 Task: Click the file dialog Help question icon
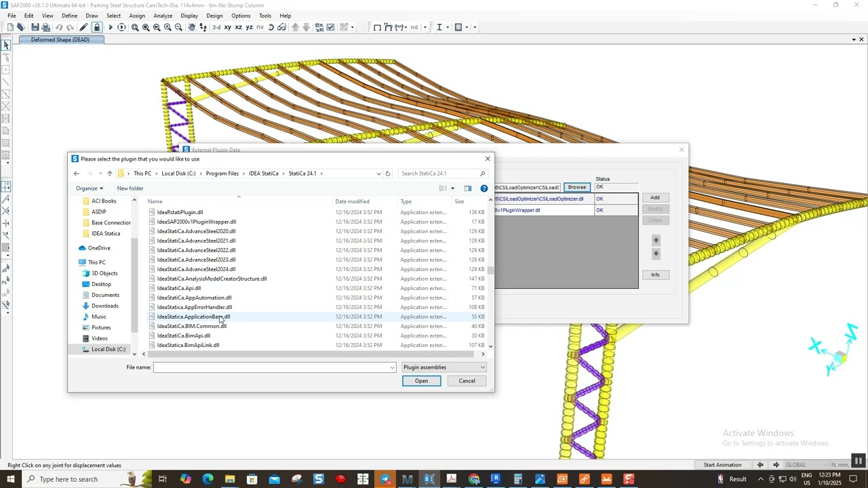coord(484,188)
